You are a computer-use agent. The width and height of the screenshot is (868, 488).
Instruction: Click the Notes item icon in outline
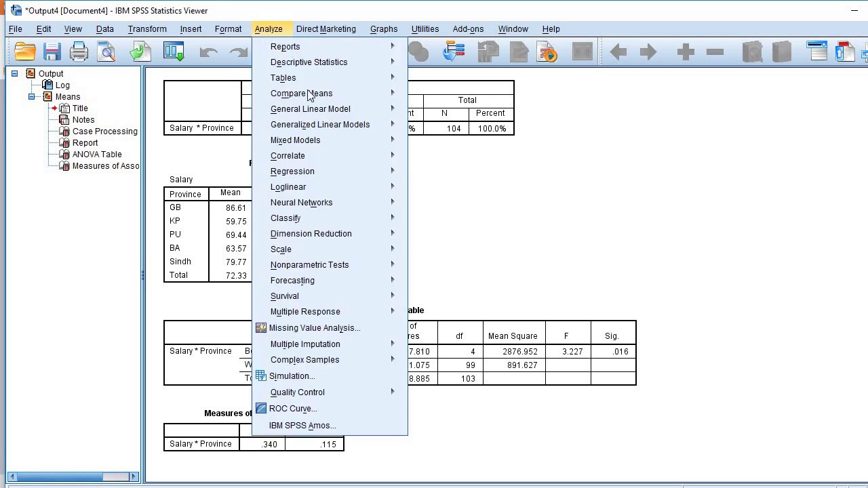[x=65, y=119]
